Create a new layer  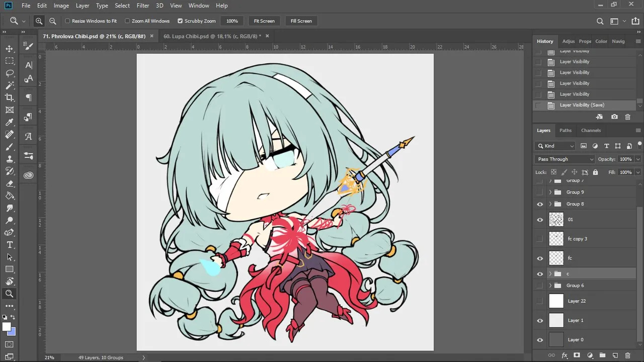click(615, 355)
